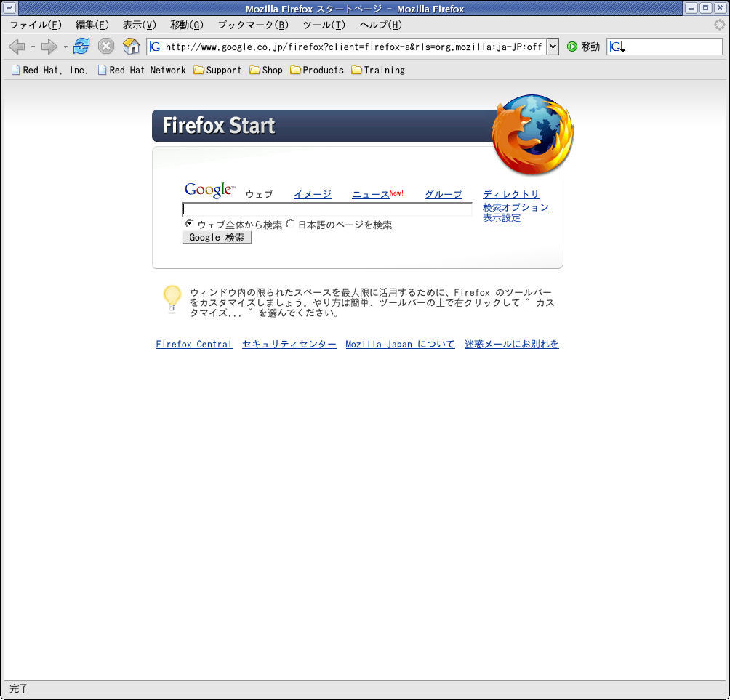Open the 表示設定 link
The width and height of the screenshot is (730, 700).
502,218
